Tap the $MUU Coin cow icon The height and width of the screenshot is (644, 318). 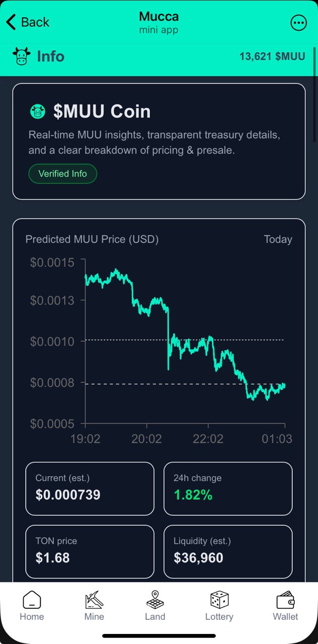coord(38,111)
